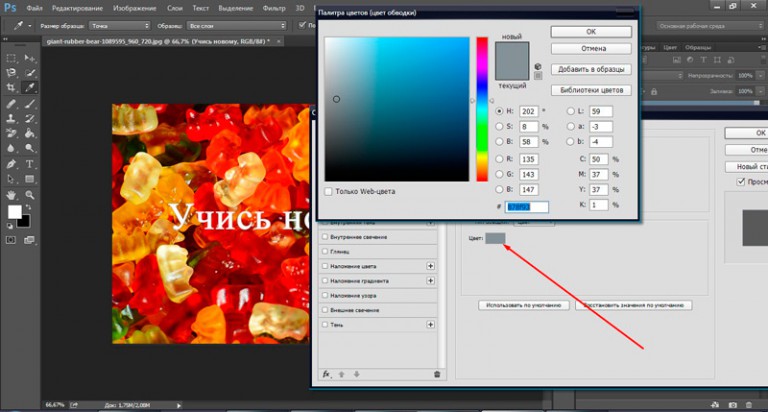Image resolution: width=768 pixels, height=412 pixels.
Task: Select the Dodge tool
Action: pyautogui.click(x=30, y=148)
